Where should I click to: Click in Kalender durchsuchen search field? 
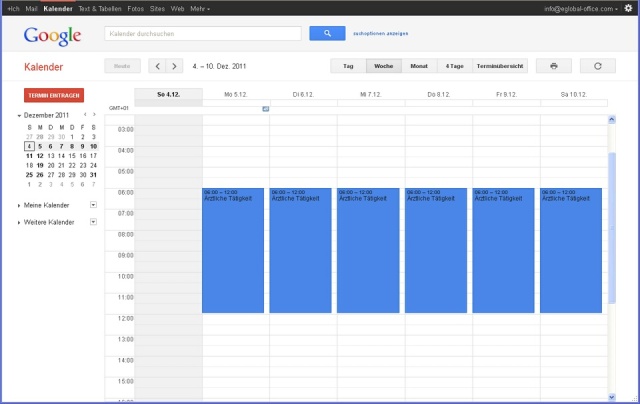(203, 33)
